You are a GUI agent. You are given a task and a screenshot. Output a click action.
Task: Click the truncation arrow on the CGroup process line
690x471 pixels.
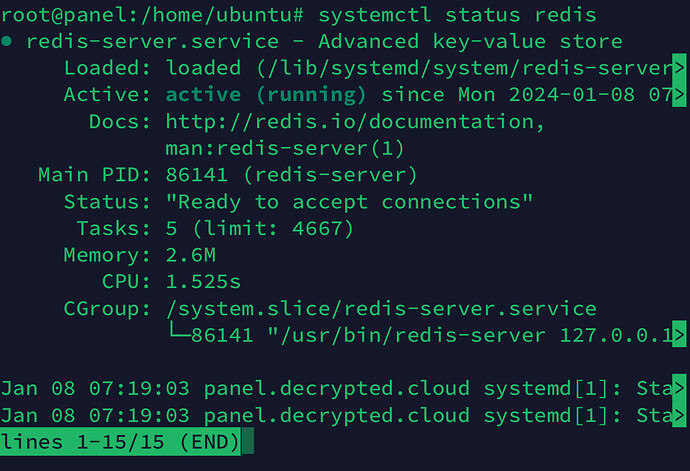[x=679, y=335]
